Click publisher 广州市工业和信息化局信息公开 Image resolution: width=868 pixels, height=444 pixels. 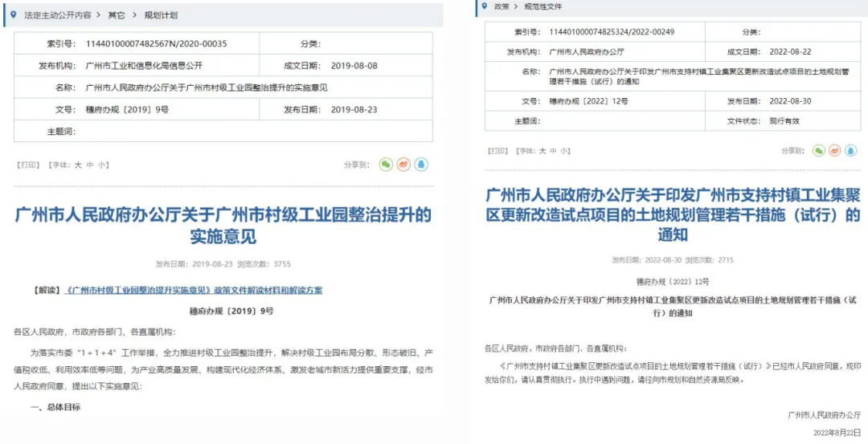coord(145,65)
